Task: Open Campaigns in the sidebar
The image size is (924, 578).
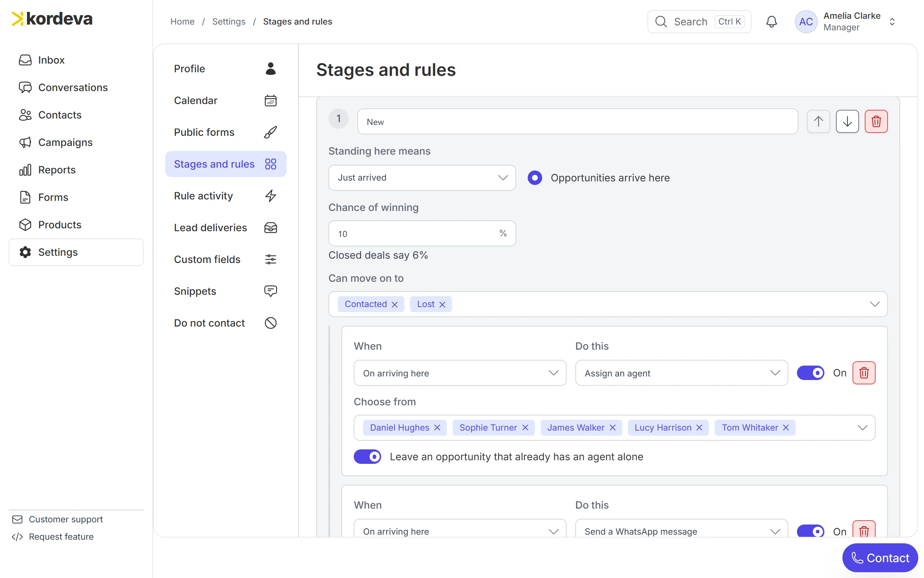Action: point(76,143)
